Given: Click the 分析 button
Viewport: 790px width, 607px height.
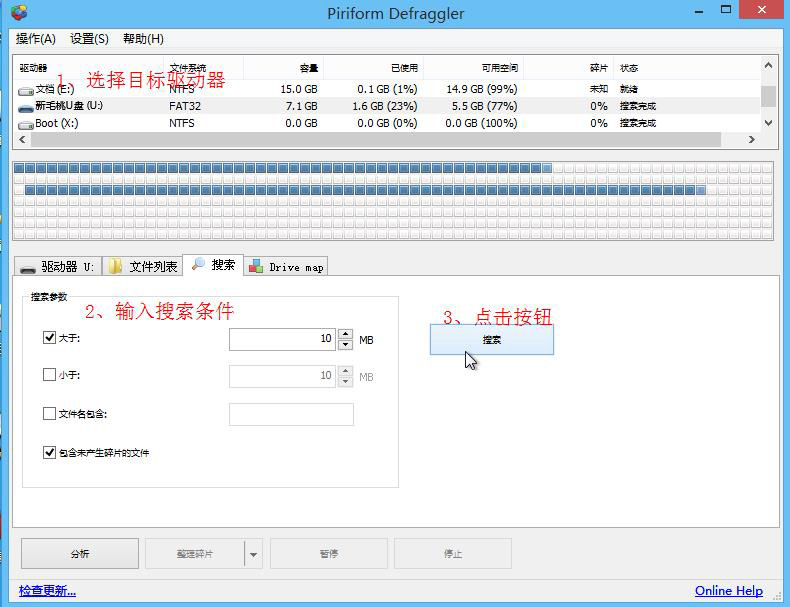Looking at the screenshot, I should point(80,554).
